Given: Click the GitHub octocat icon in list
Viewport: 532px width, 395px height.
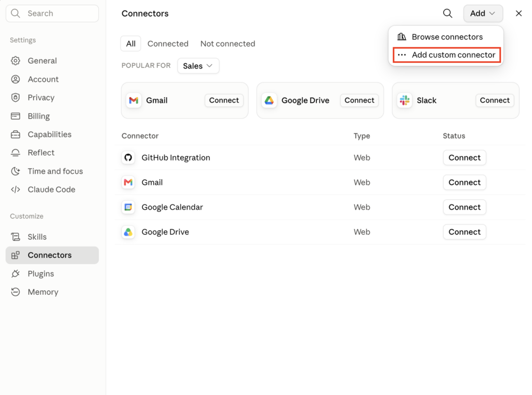Looking at the screenshot, I should tap(128, 158).
